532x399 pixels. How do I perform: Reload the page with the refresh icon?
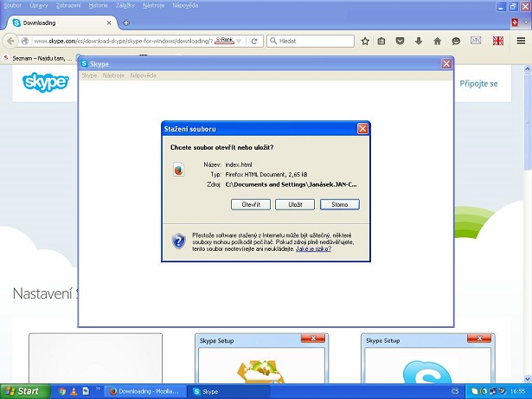click(253, 41)
